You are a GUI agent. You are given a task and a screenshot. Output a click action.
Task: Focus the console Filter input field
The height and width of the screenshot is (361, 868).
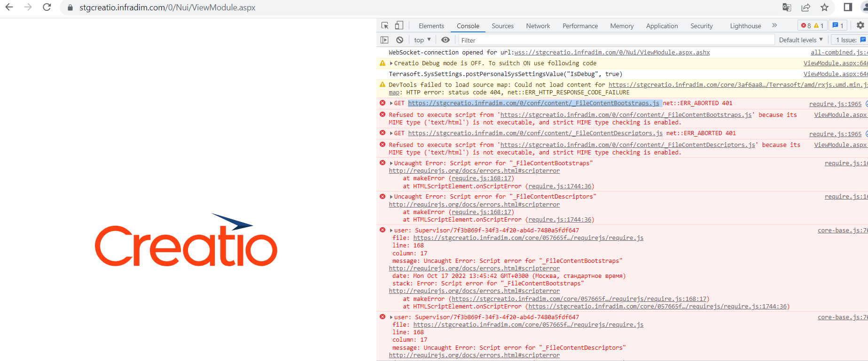click(x=616, y=40)
